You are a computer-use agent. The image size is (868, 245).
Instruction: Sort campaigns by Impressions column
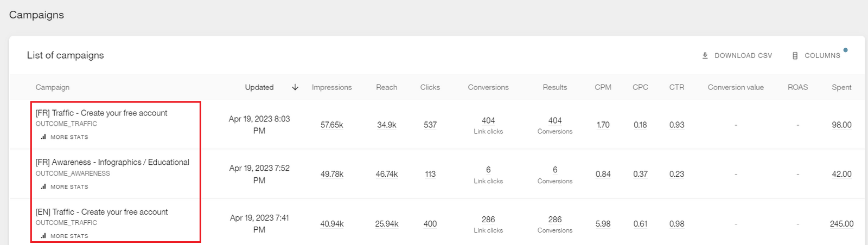click(331, 87)
